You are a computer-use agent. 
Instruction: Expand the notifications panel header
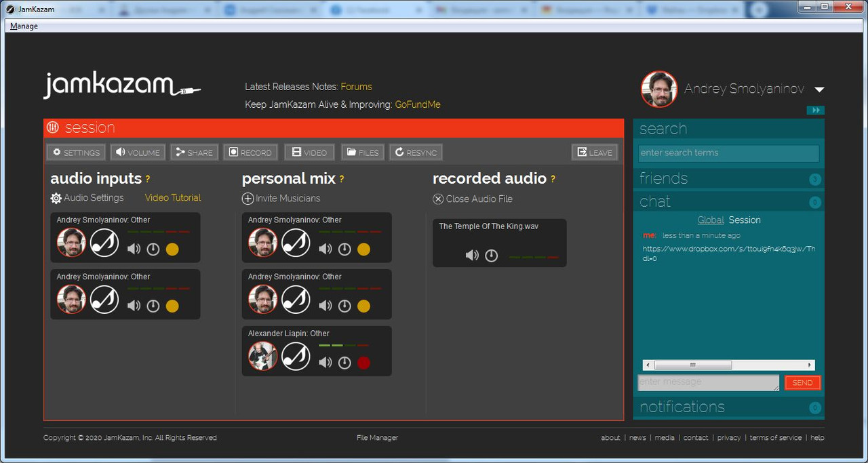[x=729, y=407]
